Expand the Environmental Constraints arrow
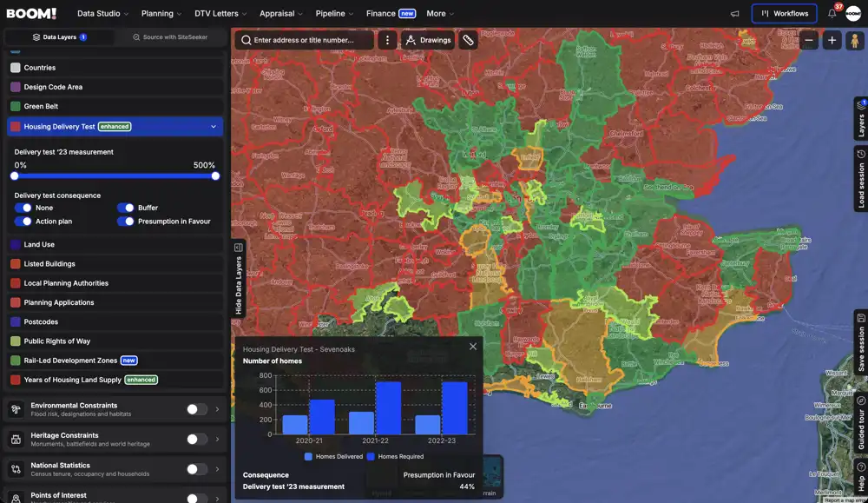 point(217,409)
